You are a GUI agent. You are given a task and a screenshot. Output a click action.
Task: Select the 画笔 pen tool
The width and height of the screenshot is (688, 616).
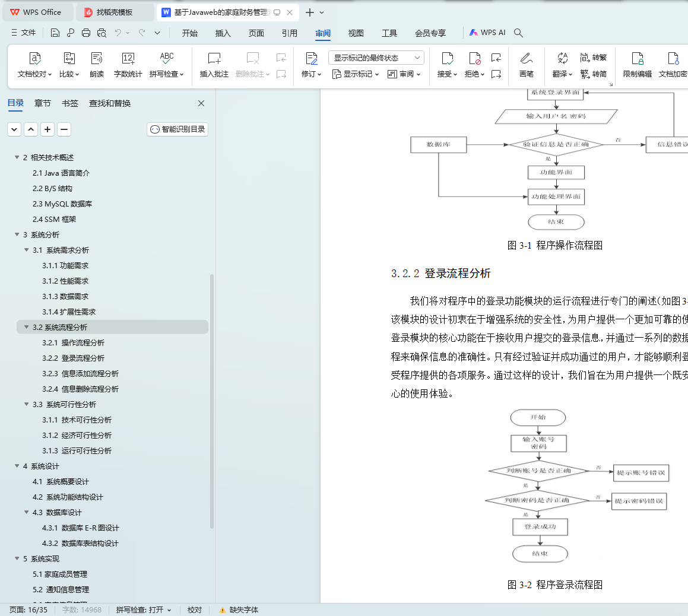tap(527, 65)
